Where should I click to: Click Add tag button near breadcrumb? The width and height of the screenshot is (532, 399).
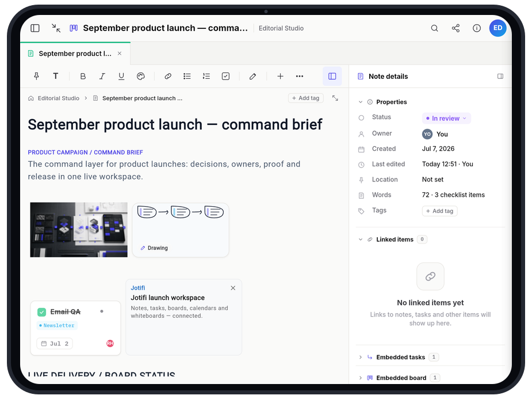click(306, 98)
